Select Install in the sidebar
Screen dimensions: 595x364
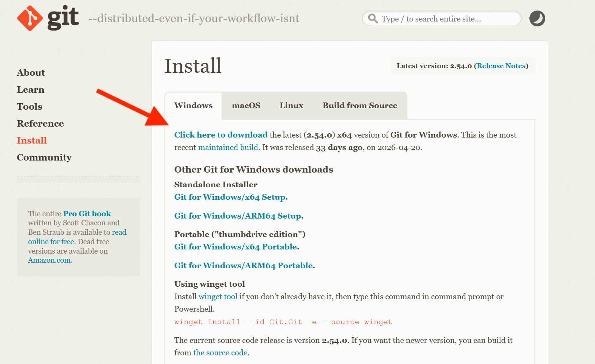(32, 141)
